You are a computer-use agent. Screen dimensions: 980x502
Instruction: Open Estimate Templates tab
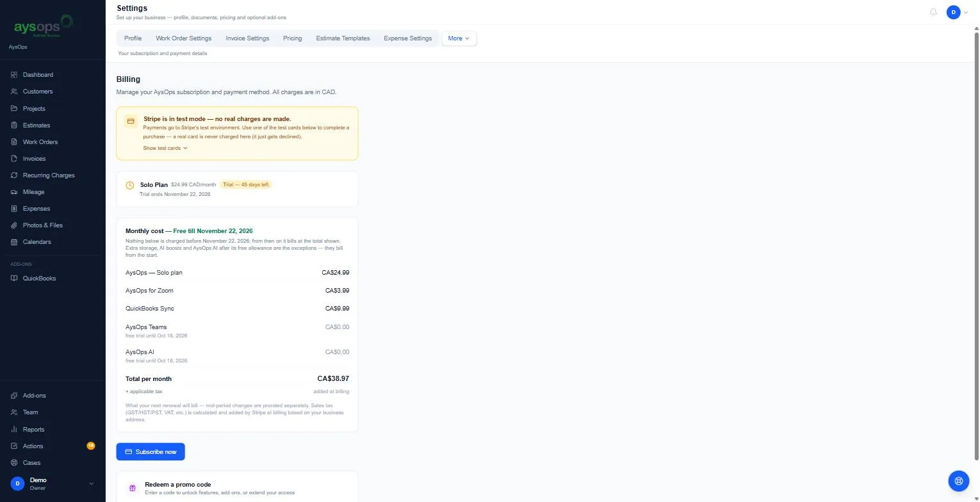click(x=343, y=38)
